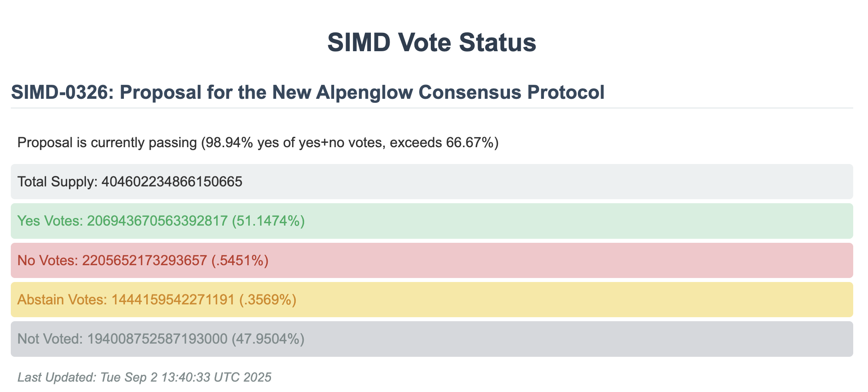Click the gray Not Voted label
Viewport: 868px width, 392px height.
[x=50, y=339]
